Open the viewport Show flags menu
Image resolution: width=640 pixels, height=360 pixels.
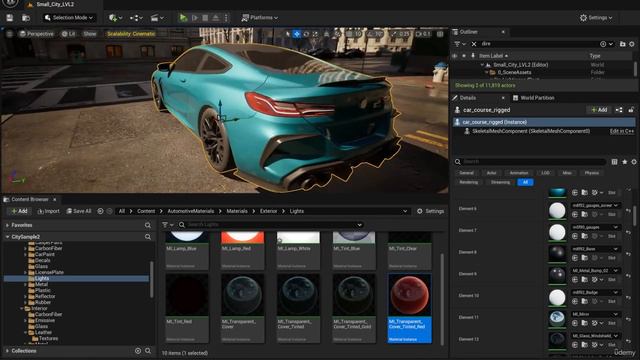90,34
